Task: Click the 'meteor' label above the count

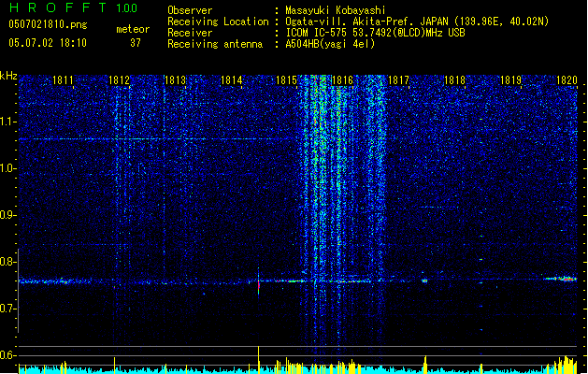Action: (x=133, y=29)
